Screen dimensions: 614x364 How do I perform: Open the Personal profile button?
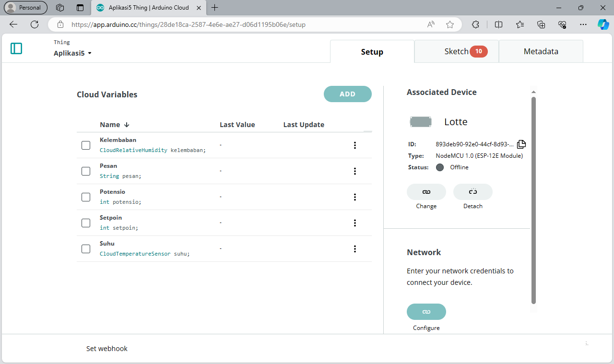point(25,8)
